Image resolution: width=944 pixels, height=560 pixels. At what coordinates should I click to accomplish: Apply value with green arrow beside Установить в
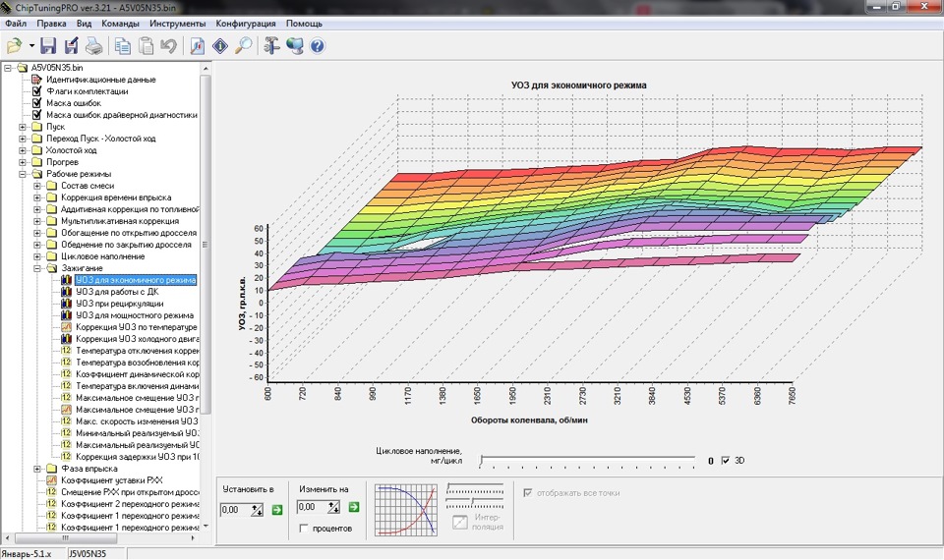point(277,509)
